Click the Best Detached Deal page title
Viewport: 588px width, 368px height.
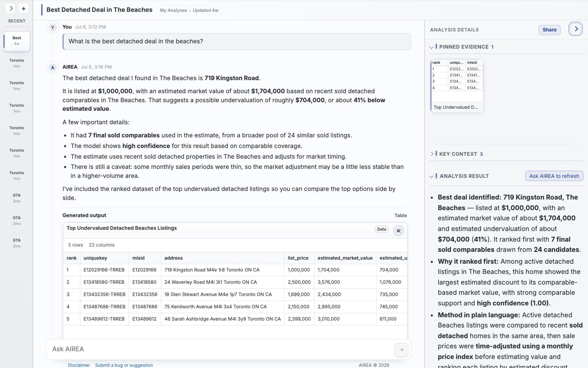[99, 10]
